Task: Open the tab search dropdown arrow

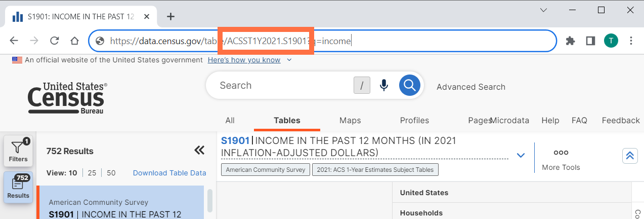Action: point(543,10)
